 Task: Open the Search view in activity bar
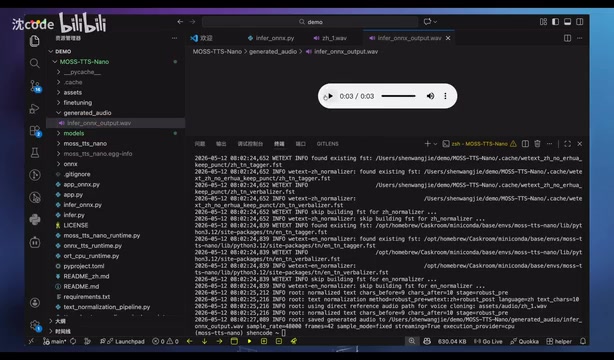(34, 63)
